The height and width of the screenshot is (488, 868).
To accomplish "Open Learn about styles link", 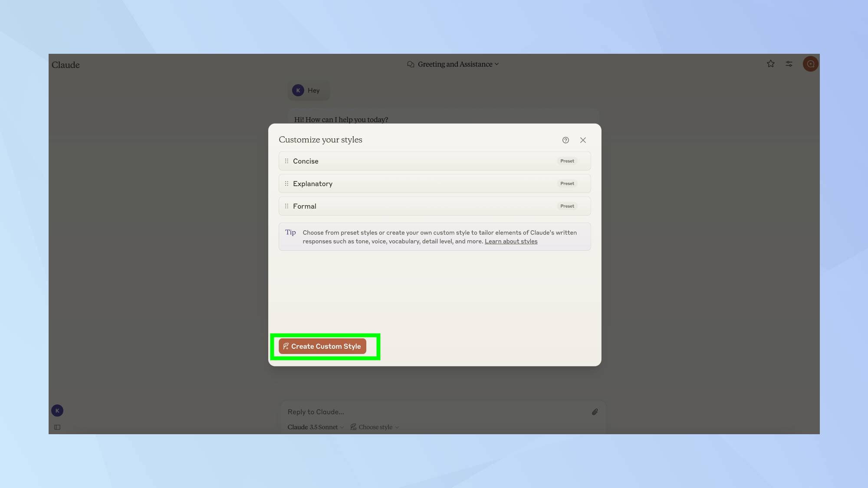I will pyautogui.click(x=511, y=241).
